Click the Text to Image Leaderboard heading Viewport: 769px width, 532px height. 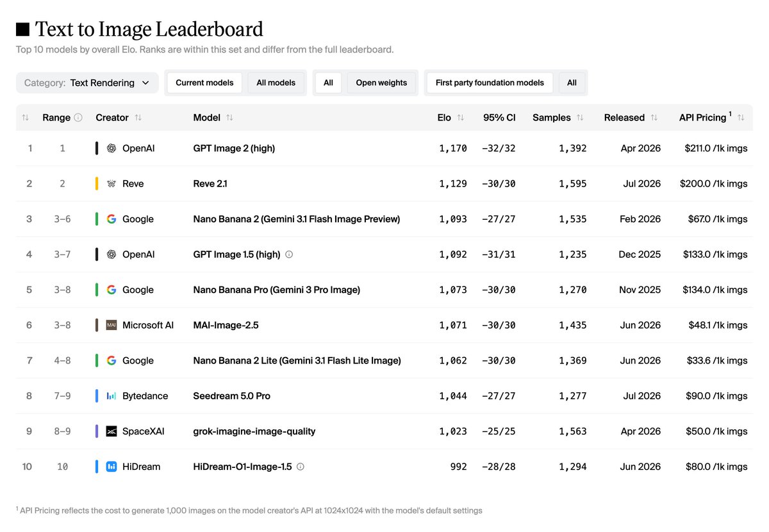click(x=149, y=29)
